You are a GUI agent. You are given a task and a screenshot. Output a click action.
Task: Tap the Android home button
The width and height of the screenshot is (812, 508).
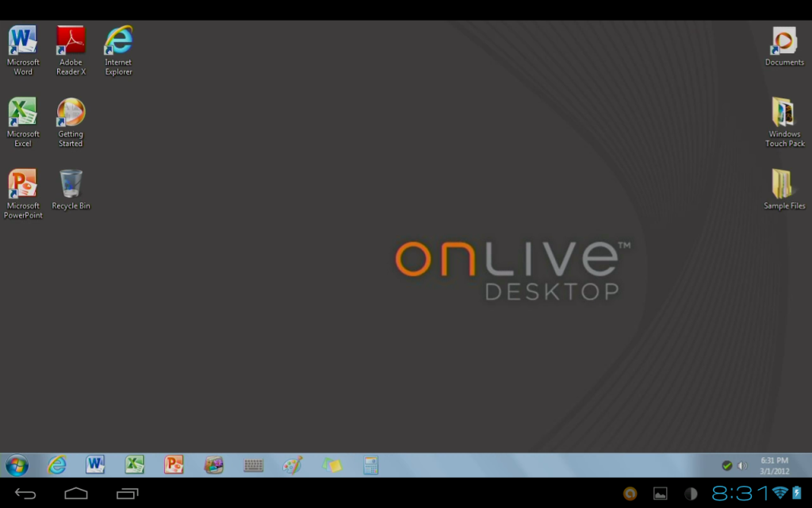coord(76,494)
